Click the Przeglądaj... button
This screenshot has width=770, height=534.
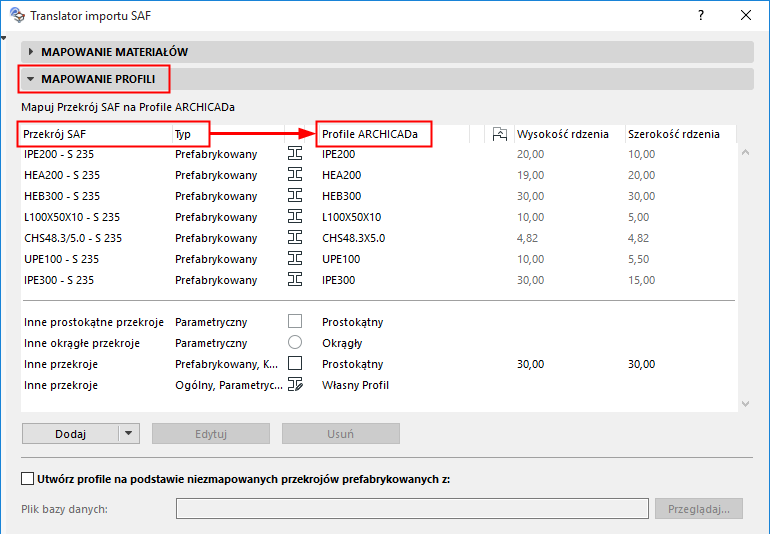pyautogui.click(x=699, y=509)
